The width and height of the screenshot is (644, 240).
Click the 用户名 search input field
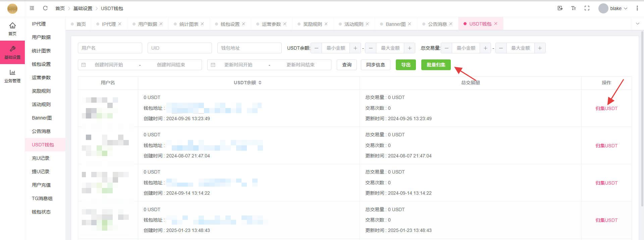pyautogui.click(x=110, y=48)
